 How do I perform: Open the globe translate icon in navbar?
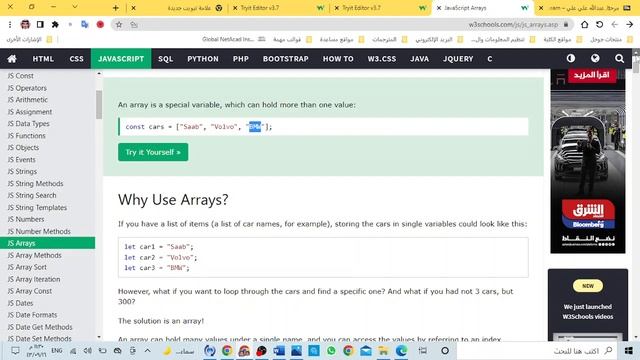pos(595,58)
